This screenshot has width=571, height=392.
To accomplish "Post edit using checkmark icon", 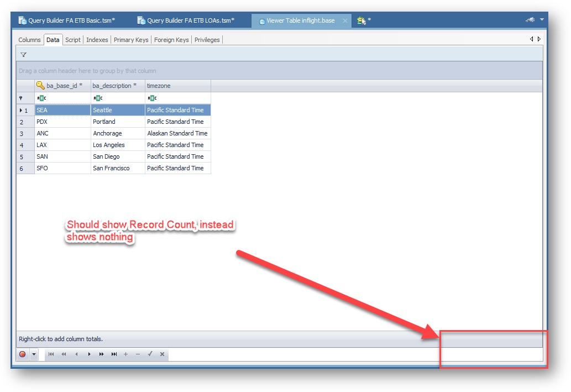I will coord(150,354).
